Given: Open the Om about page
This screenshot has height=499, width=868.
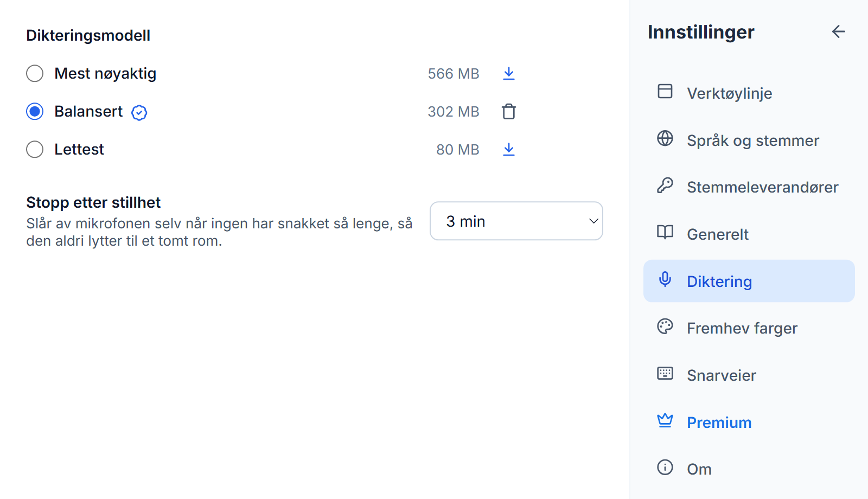Looking at the screenshot, I should click(x=749, y=469).
